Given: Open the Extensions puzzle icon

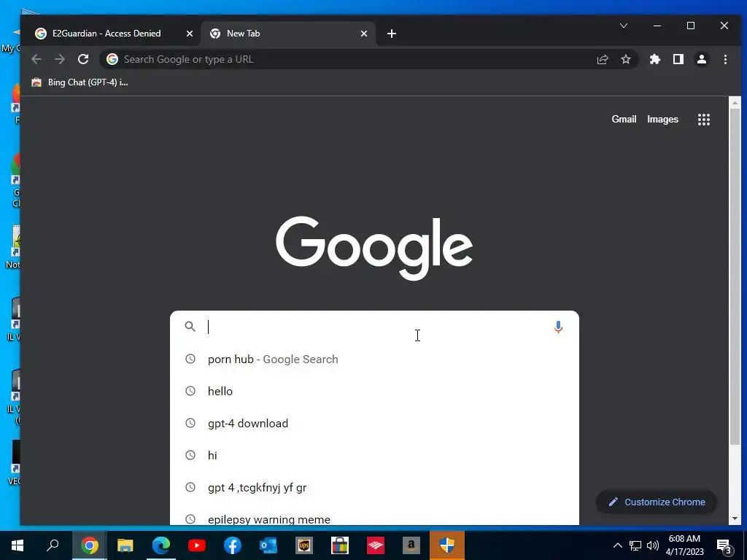Looking at the screenshot, I should 655,59.
